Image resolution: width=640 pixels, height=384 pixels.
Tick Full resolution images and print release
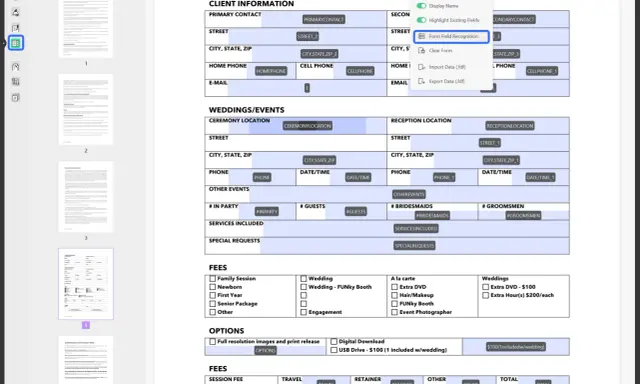(x=213, y=341)
